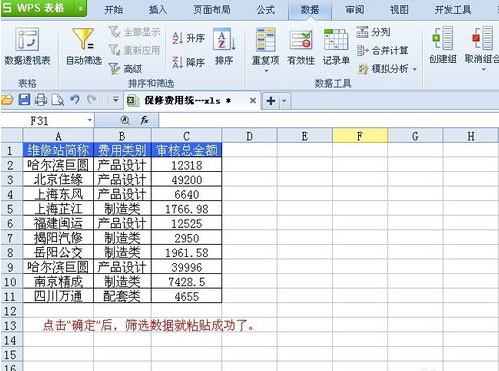Click 合并计算 consolidate tool

coord(382,50)
